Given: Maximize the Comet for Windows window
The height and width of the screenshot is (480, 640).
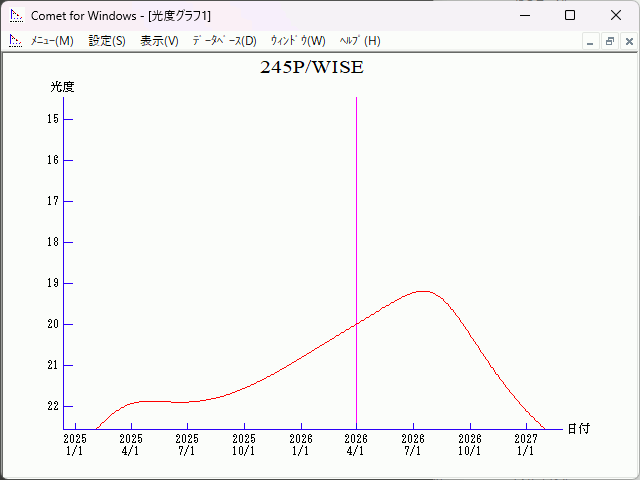Looking at the screenshot, I should (x=569, y=16).
